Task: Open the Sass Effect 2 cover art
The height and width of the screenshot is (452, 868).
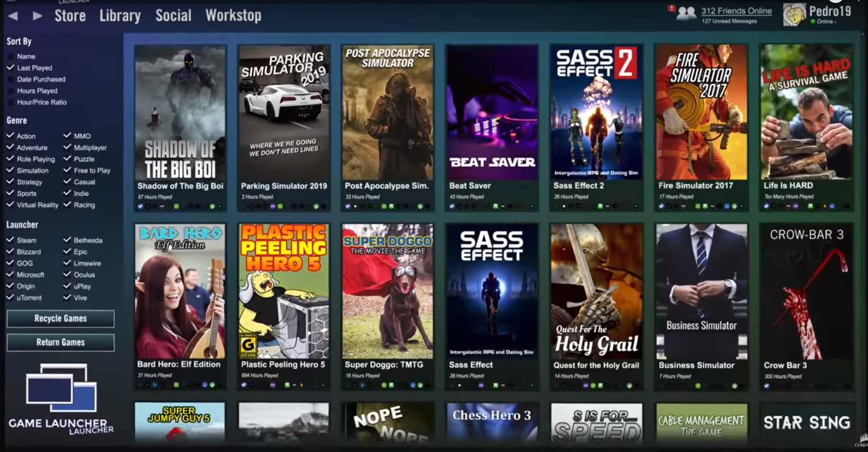Action: pyautogui.click(x=597, y=113)
